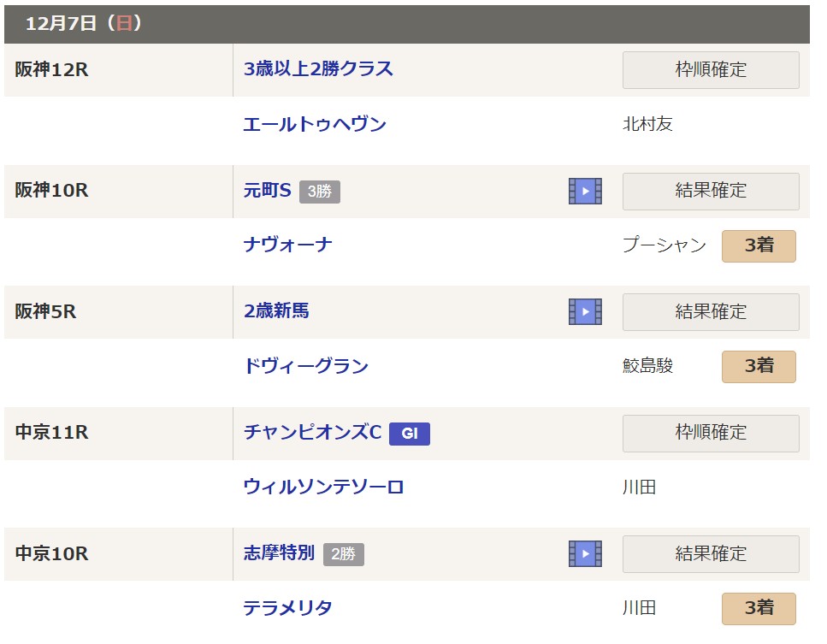
Task: Play the 元町S race video
Action: pos(585,191)
